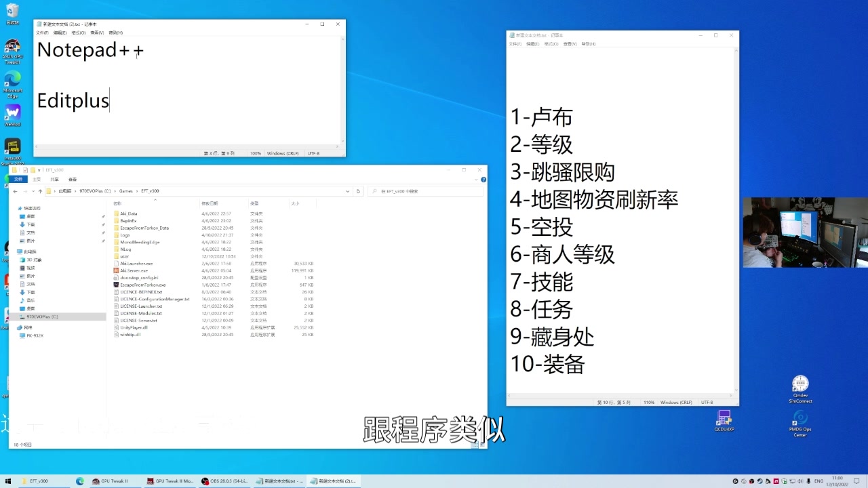This screenshot has width=868, height=488.
Task: Expand the Explorer ribbon chevron
Action: pos(477,180)
